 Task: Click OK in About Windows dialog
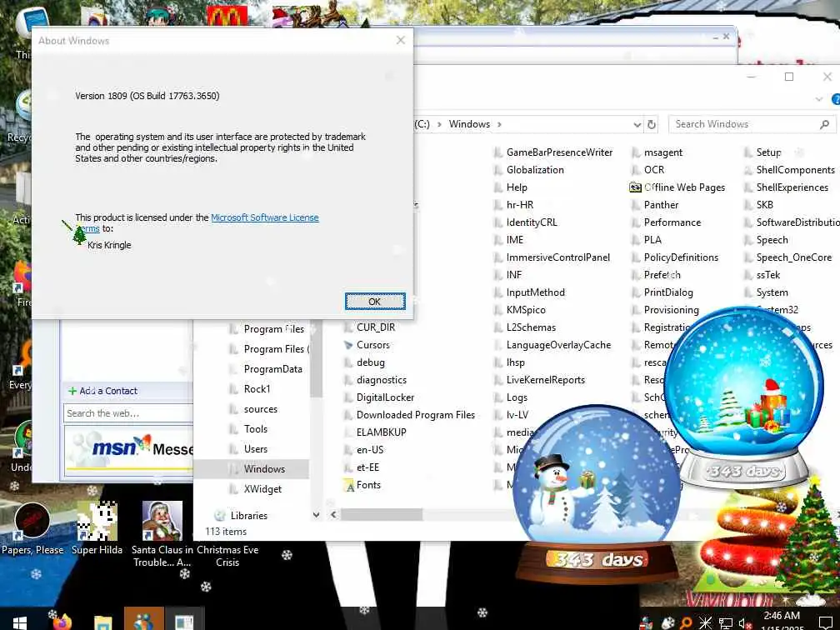coord(375,302)
